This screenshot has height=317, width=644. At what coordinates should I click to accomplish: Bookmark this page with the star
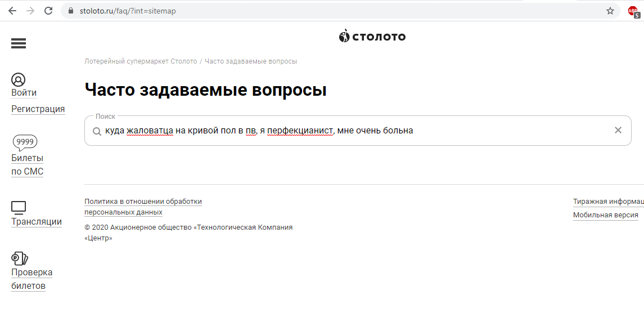[x=610, y=11]
